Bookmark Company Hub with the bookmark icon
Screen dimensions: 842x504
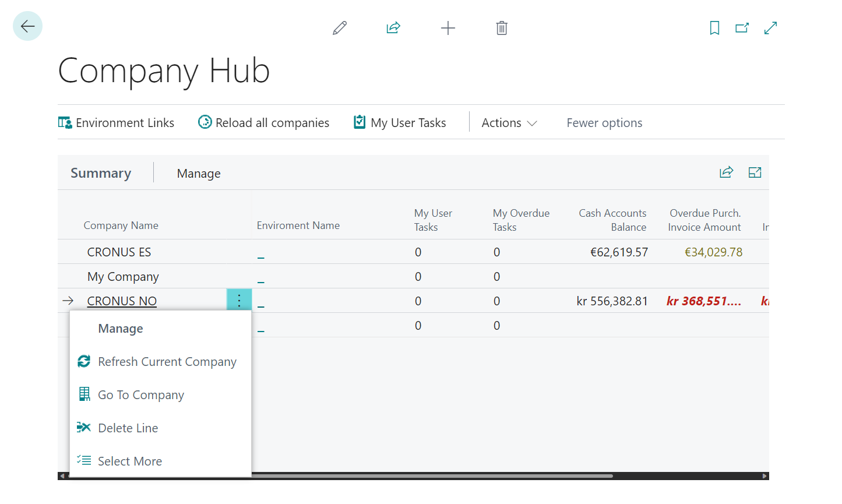pyautogui.click(x=714, y=27)
